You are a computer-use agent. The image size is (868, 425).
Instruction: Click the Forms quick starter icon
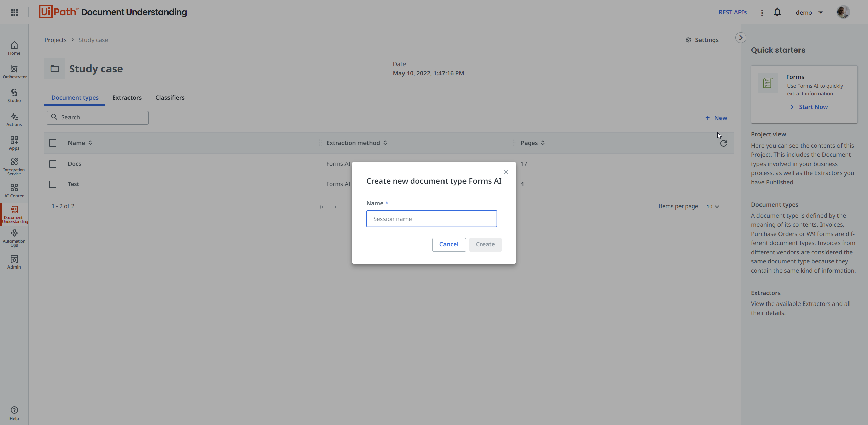[768, 83]
